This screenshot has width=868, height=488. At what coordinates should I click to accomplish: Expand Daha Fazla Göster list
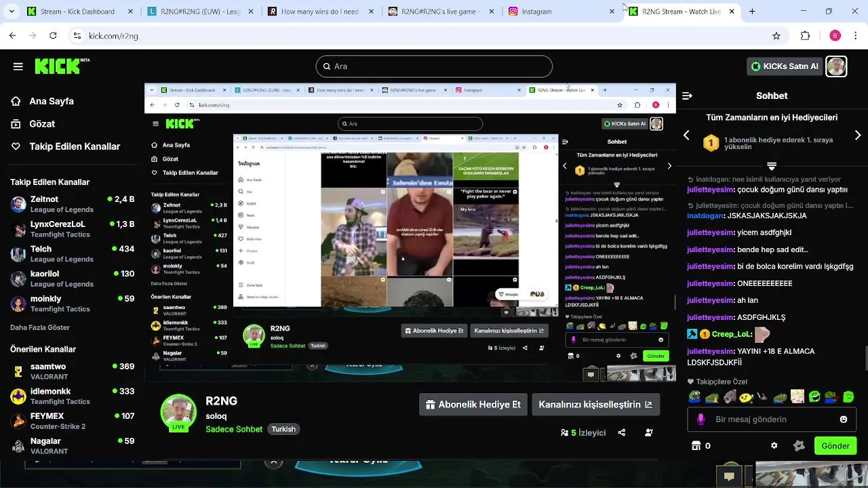coord(40,327)
